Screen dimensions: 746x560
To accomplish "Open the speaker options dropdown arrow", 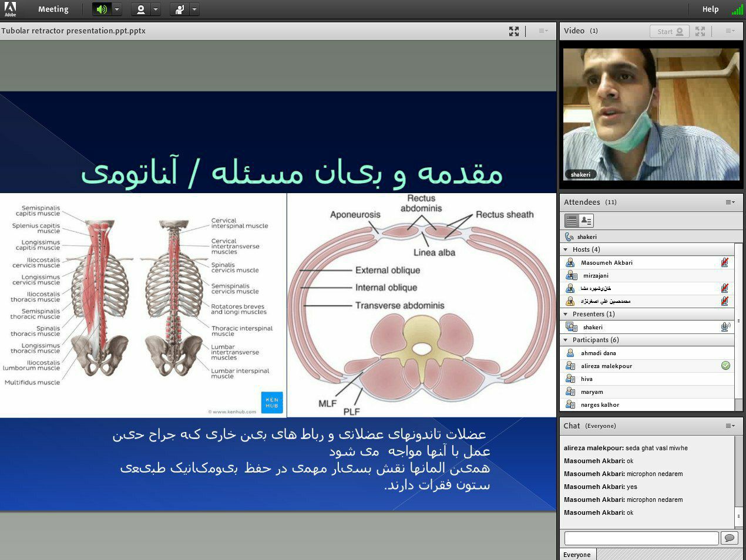I will (117, 9).
